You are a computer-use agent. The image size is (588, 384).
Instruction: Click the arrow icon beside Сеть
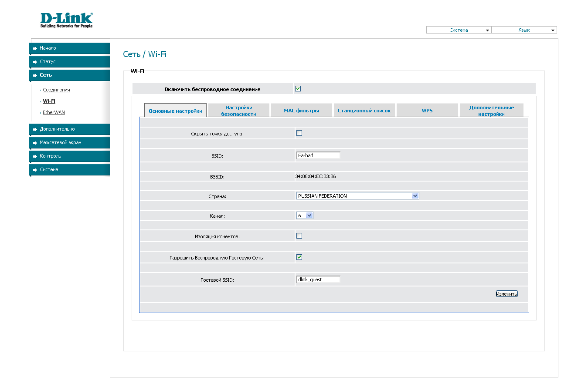coord(35,75)
